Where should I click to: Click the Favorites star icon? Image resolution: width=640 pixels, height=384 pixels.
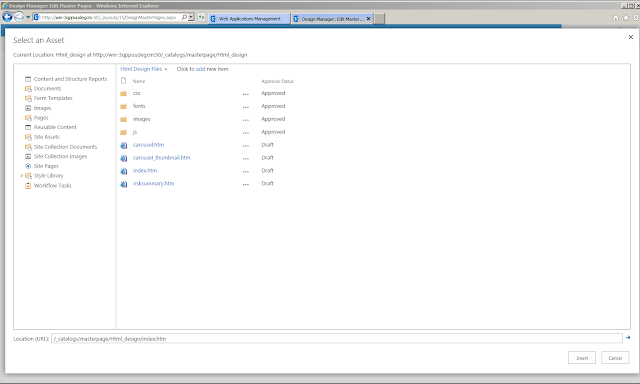point(626,18)
